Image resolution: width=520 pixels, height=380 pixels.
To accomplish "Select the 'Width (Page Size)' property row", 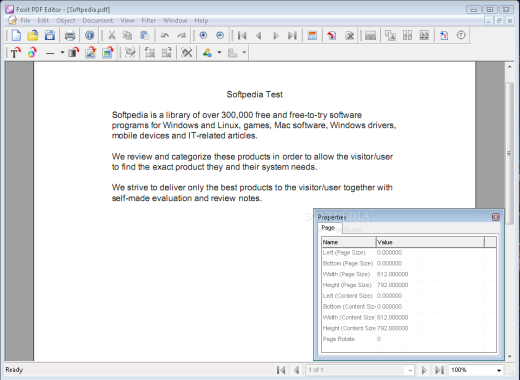I will [409, 274].
